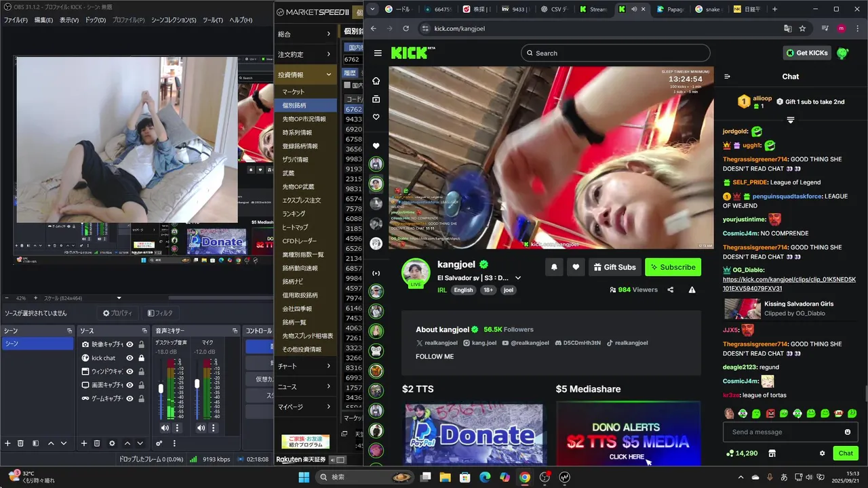Click the プロパティ button in OBS
Screen dimensions: 868x488
(x=117, y=313)
